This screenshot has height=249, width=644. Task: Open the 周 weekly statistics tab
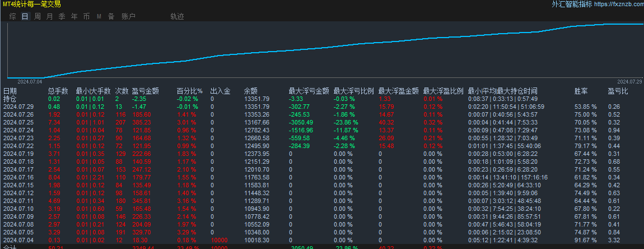click(38, 16)
